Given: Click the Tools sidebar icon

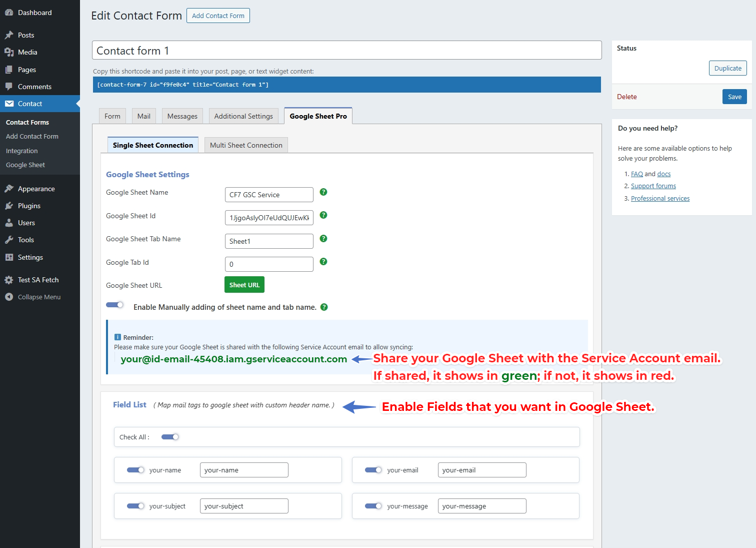Looking at the screenshot, I should tap(10, 240).
